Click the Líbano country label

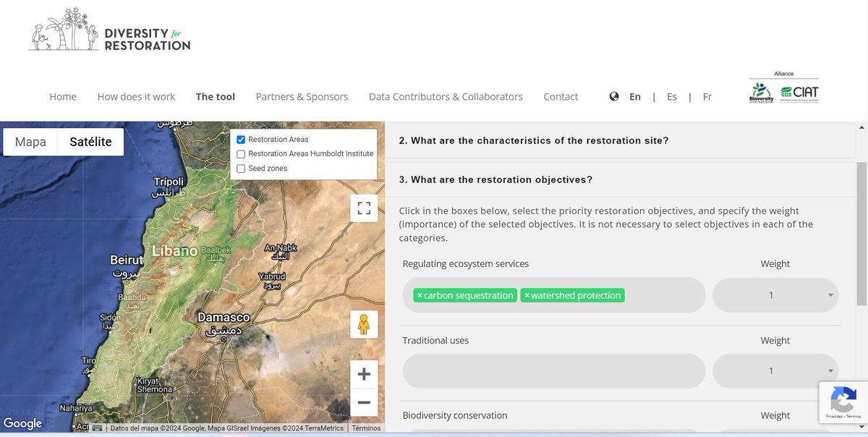[x=174, y=251]
